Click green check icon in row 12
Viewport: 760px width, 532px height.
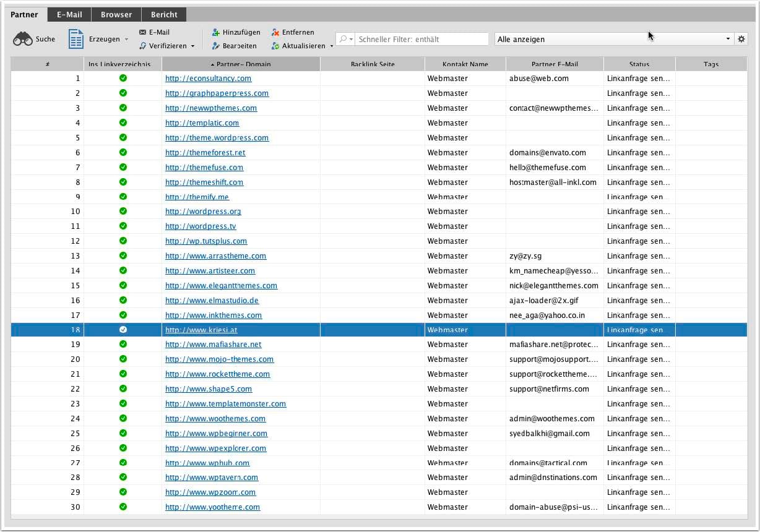tap(123, 241)
